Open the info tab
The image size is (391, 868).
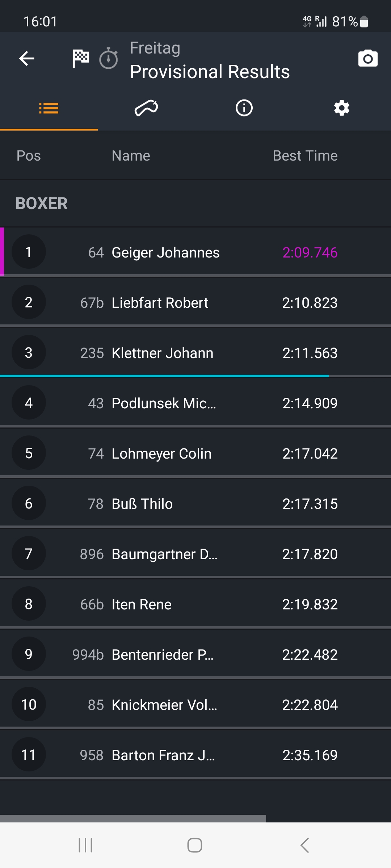(244, 108)
